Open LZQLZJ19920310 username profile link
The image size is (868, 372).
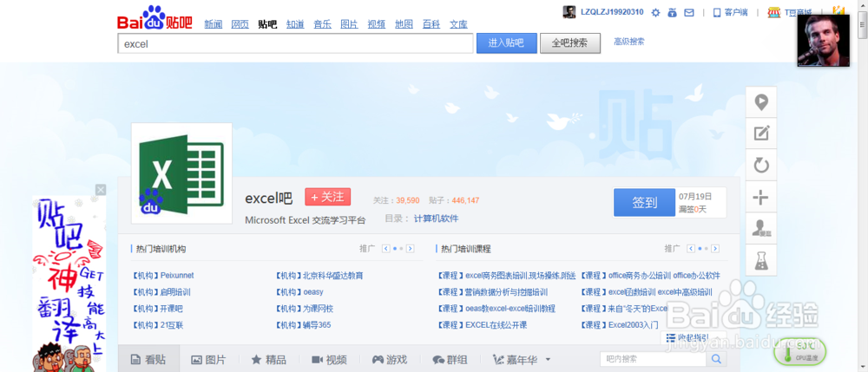coord(612,12)
